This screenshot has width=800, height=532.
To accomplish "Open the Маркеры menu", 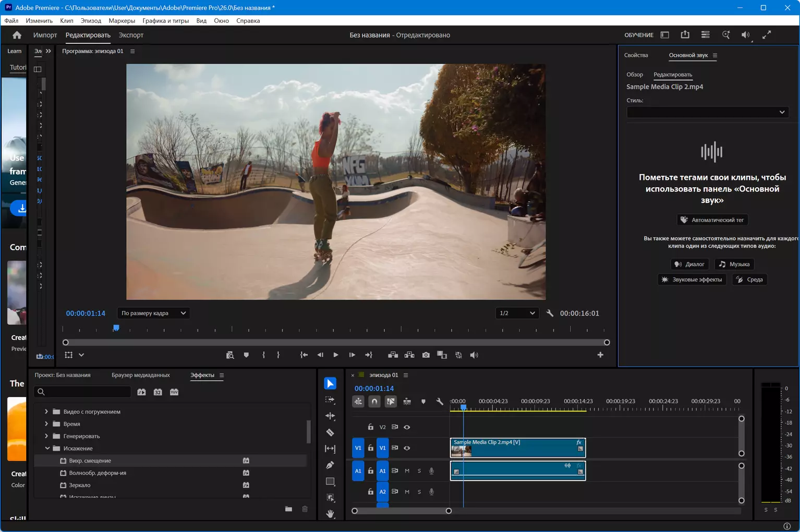I will coord(122,21).
